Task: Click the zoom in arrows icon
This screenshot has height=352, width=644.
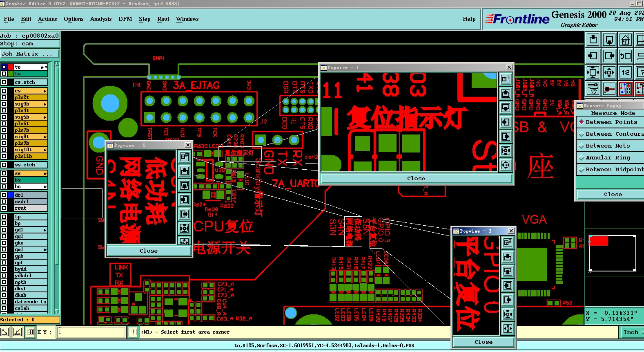Action: point(593,72)
